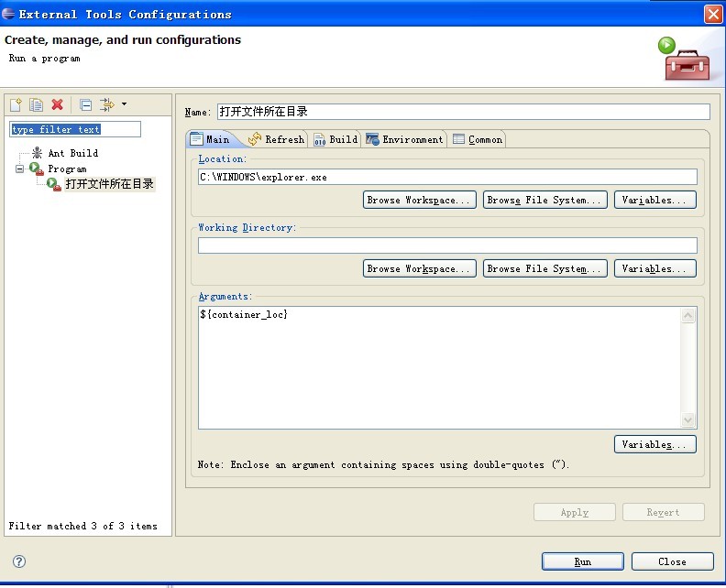Switch to the Refresh tab
The width and height of the screenshot is (726, 588).
pos(277,139)
